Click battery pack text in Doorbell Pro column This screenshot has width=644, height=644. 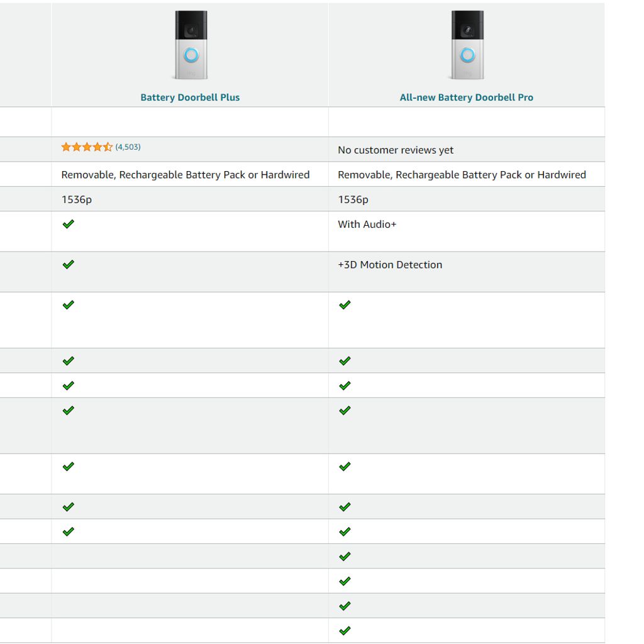(x=462, y=175)
